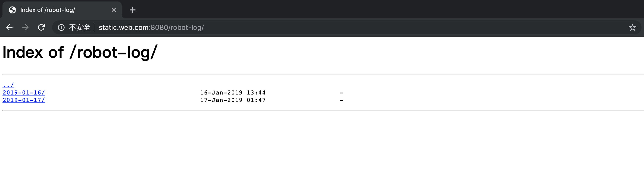Click the size dash for 2019-01-17

coord(341,100)
